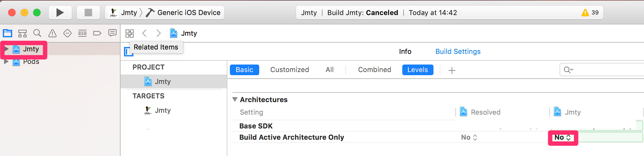Toggle the Levels display mode
Screen dimensions: 644x156
[418, 70]
